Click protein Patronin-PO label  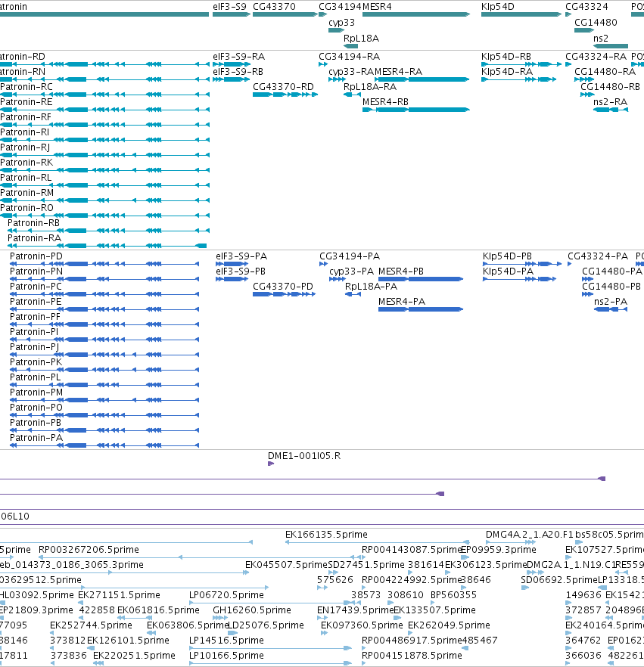pyautogui.click(x=36, y=408)
